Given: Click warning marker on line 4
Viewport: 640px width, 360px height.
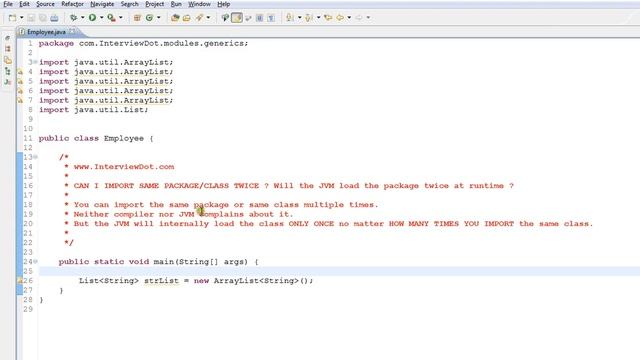Looking at the screenshot, I should (20, 72).
